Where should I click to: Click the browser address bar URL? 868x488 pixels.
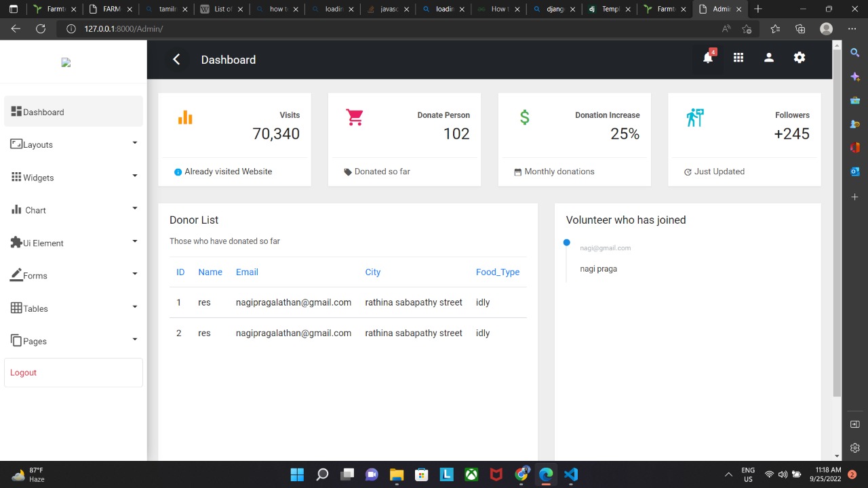(x=123, y=29)
